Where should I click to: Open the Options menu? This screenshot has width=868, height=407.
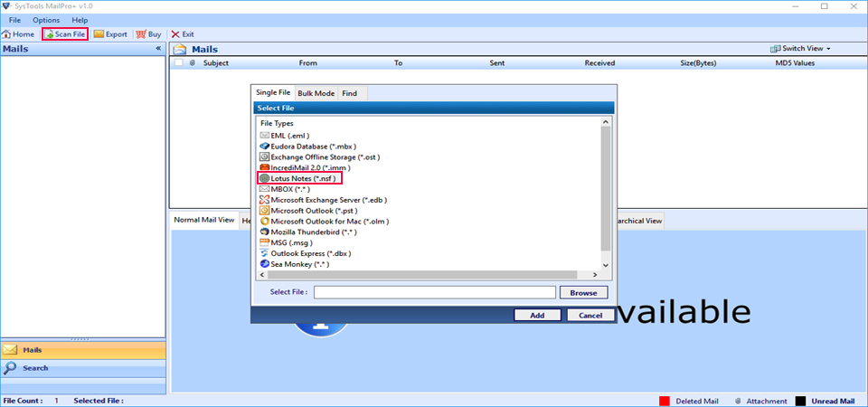(46, 20)
